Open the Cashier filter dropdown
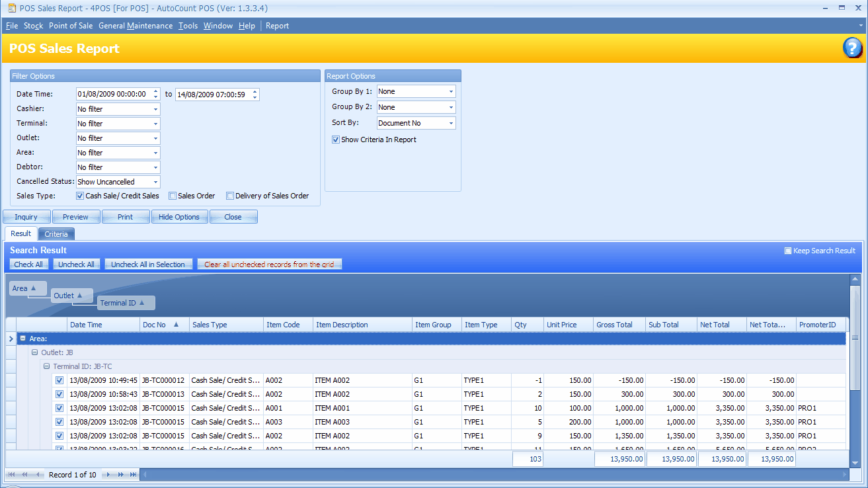 coord(156,109)
